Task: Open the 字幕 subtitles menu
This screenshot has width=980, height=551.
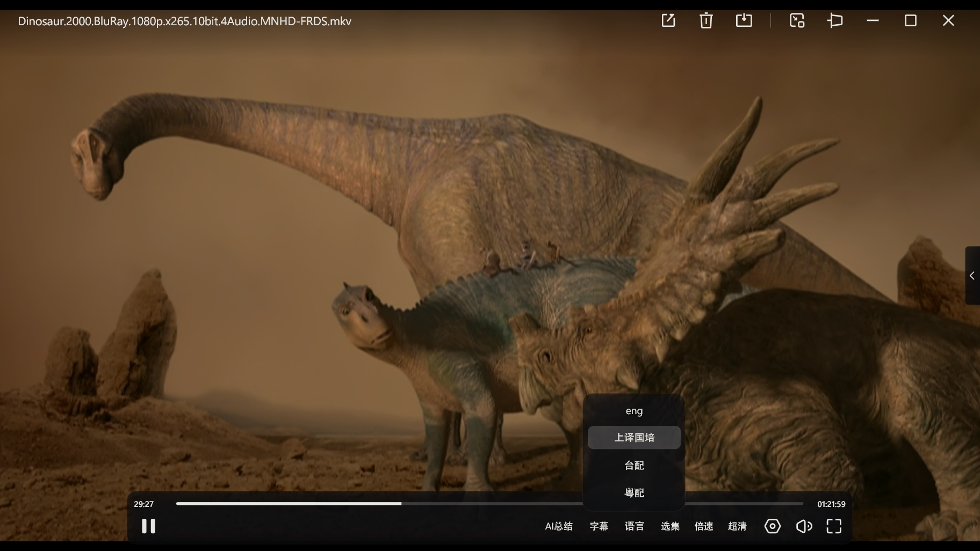Action: point(599,526)
